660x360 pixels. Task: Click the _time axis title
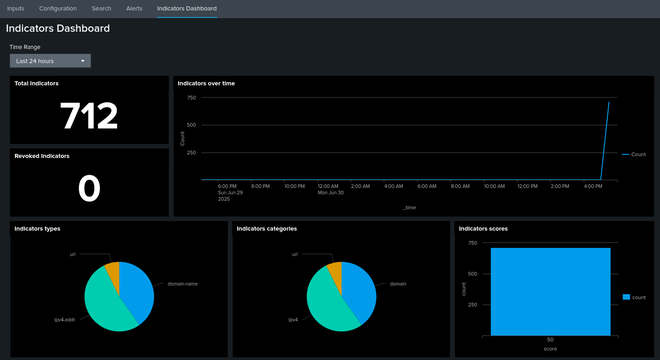point(409,208)
